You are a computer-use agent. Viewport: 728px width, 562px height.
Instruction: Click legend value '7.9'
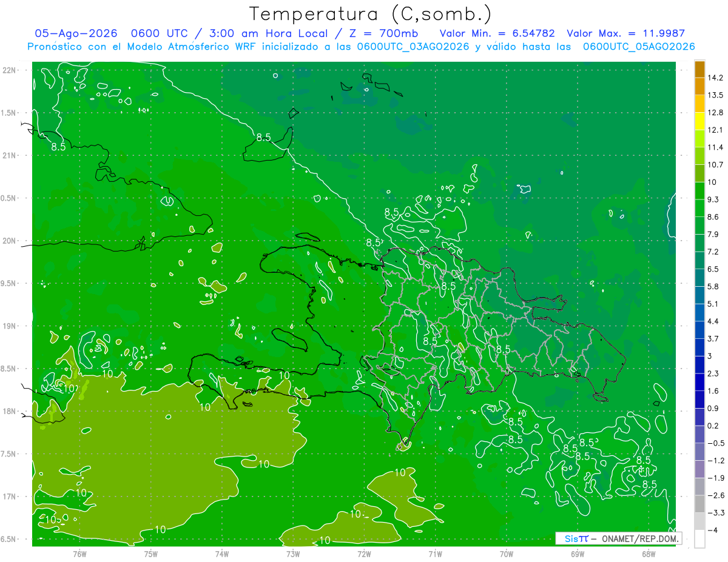pyautogui.click(x=713, y=234)
